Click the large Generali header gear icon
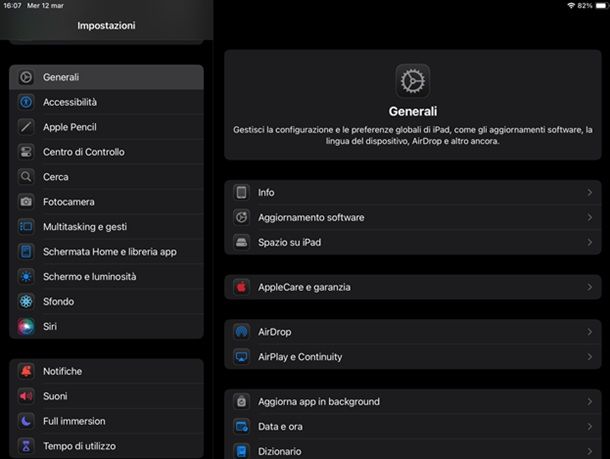610x459 pixels. (413, 81)
